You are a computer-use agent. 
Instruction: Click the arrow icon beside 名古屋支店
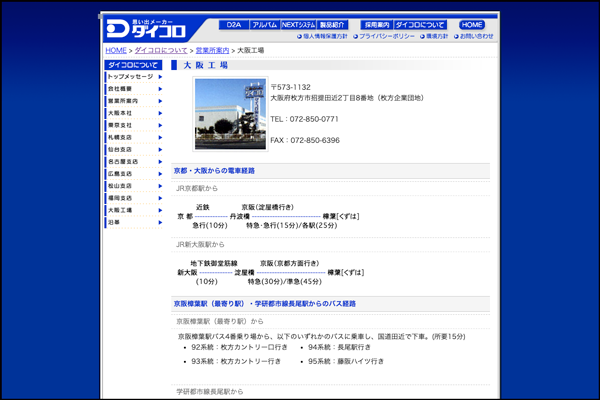coord(160,161)
